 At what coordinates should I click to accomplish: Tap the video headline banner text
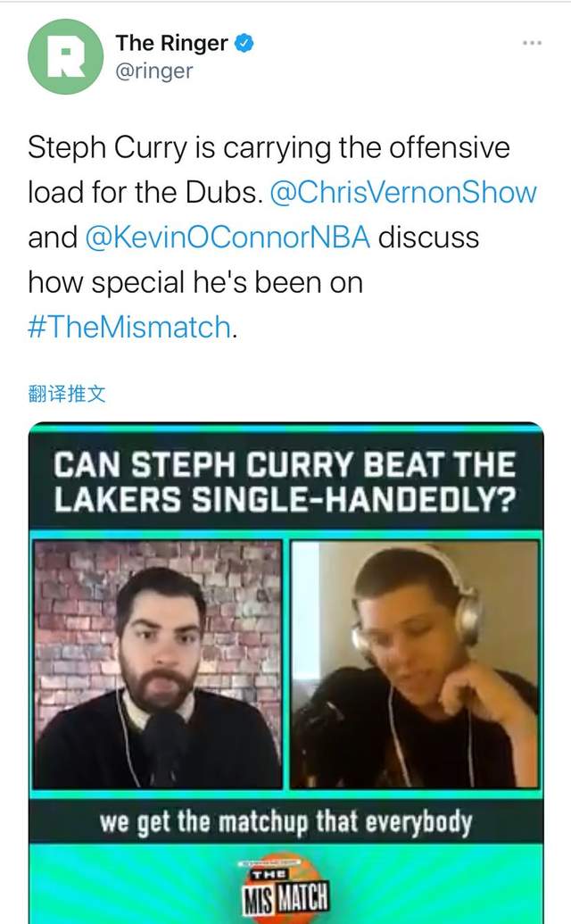point(285,482)
